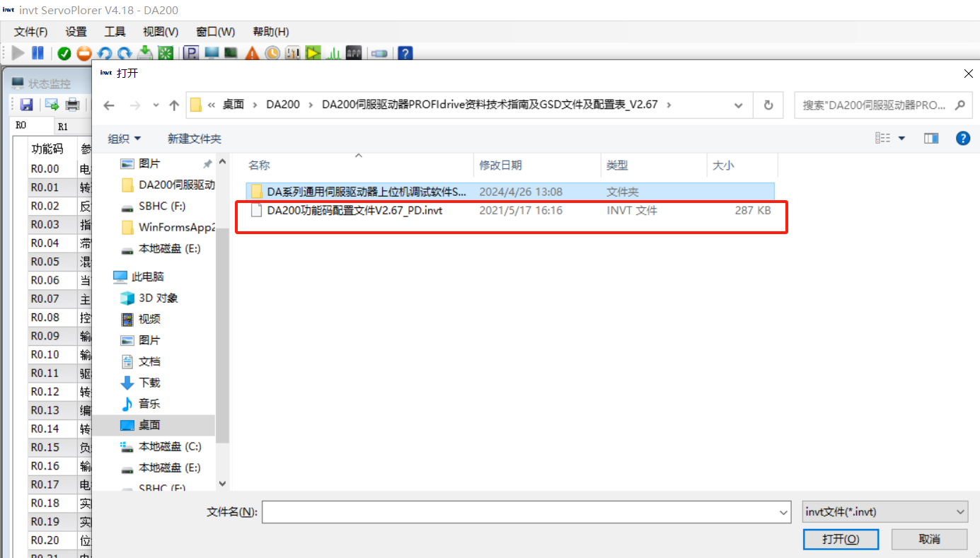Viewport: 980px width, 558px height.
Task: Click the dark oscilloscope screen toolbar icon
Action: 231,53
